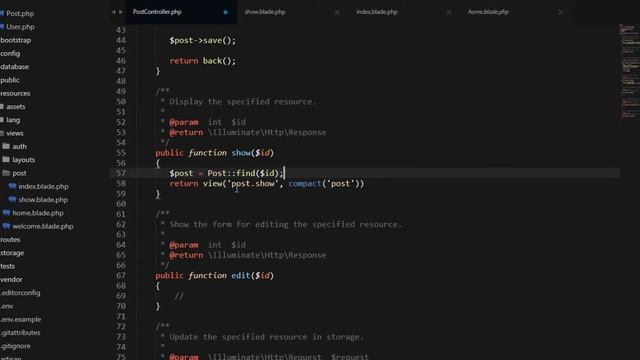Expand the config folder
Screen dimensions: 640x360
click(x=10, y=53)
